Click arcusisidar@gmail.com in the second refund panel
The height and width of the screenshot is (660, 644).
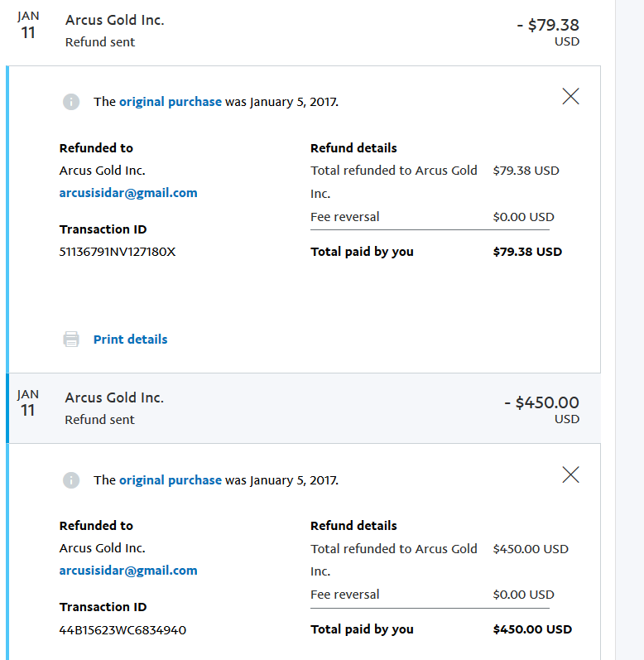coord(128,571)
